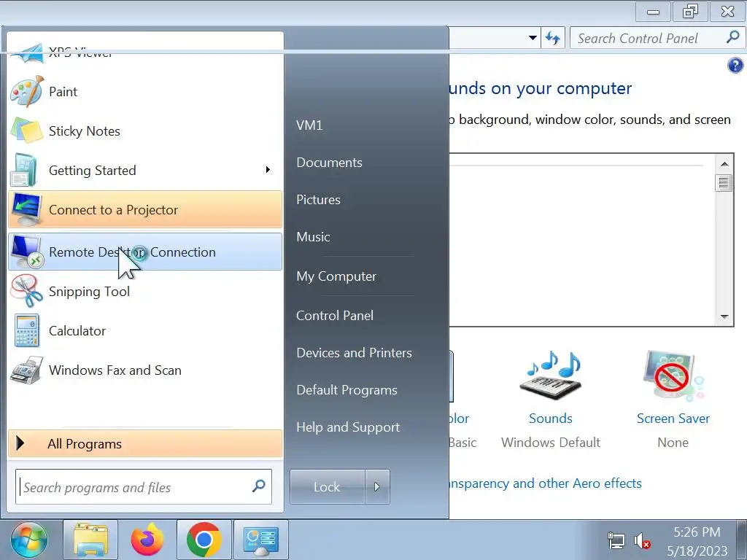The image size is (747, 560).
Task: Click the network tray icon
Action: 616,541
